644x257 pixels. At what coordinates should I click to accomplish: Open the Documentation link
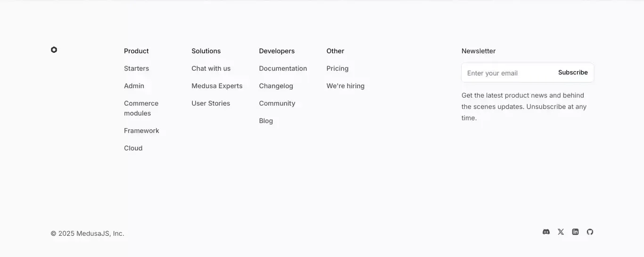click(x=283, y=68)
